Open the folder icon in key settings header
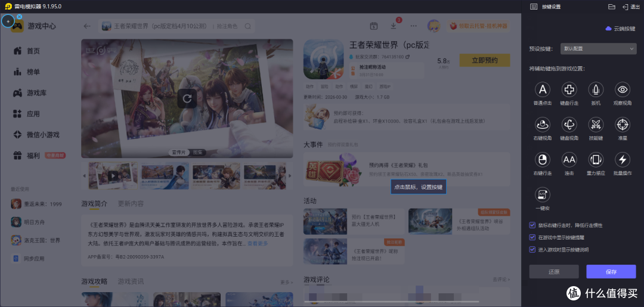Image resolution: width=644 pixels, height=307 pixels. click(x=612, y=7)
